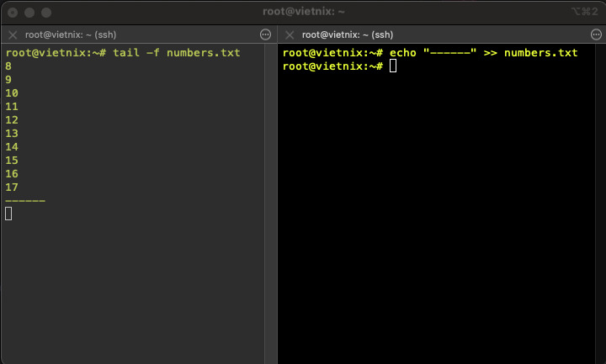Close the left ssh pane with X
The width and height of the screenshot is (606, 364).
click(x=13, y=35)
